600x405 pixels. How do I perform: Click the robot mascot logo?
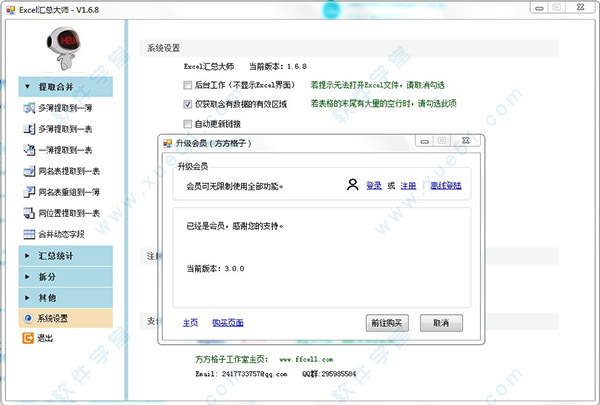tap(65, 47)
